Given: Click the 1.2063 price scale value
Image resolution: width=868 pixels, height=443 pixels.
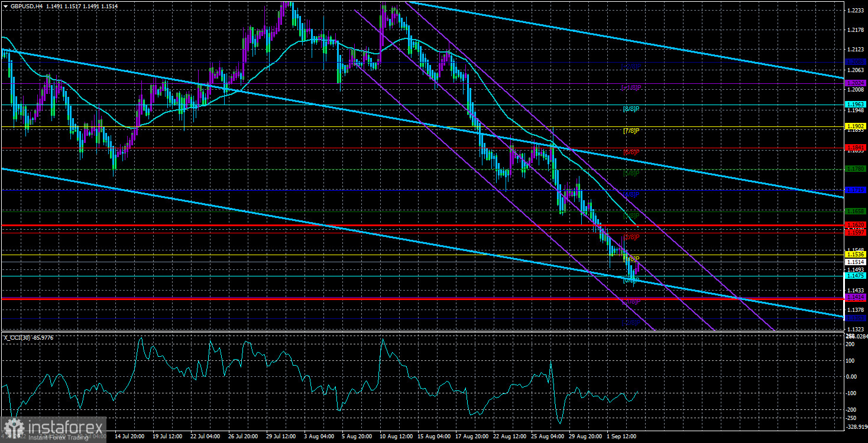Looking at the screenshot, I should point(855,70).
